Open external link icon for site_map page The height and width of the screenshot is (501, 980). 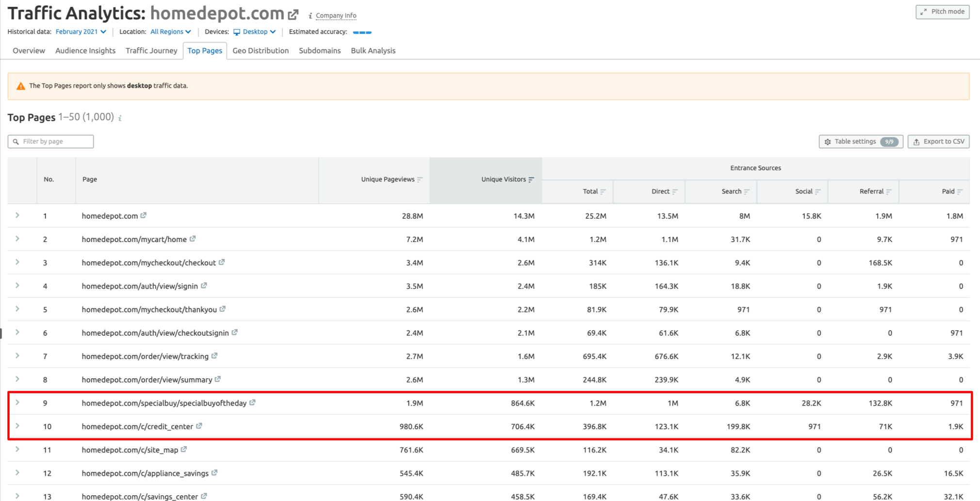coord(184,449)
